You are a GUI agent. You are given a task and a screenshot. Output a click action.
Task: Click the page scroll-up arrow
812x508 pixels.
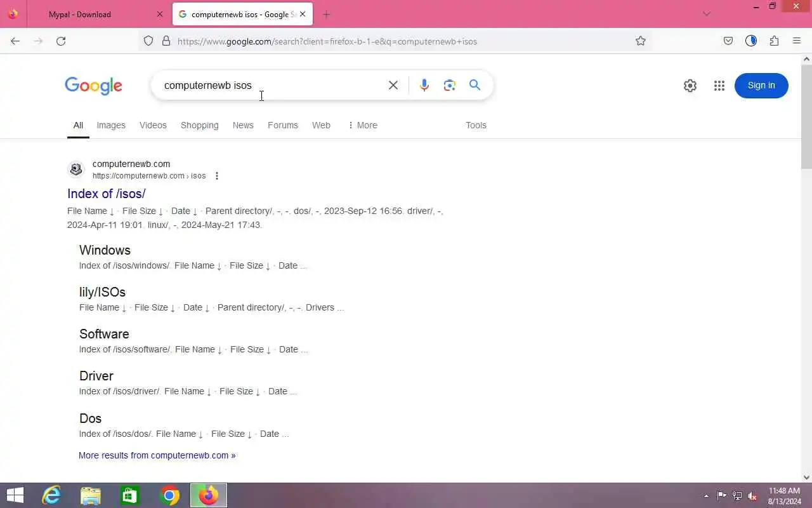[807, 59]
